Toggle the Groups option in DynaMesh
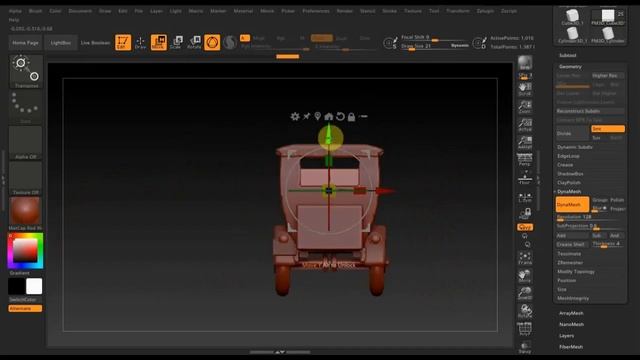640x360 pixels. click(600, 200)
